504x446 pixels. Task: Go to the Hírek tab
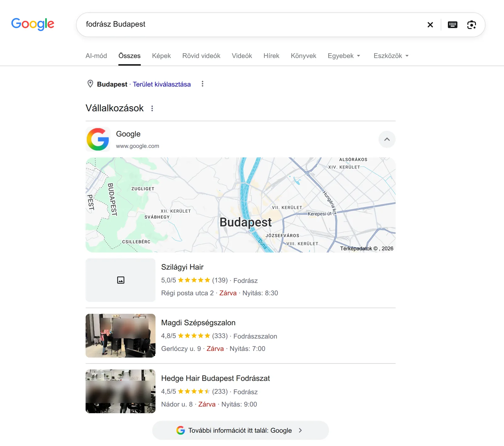272,56
